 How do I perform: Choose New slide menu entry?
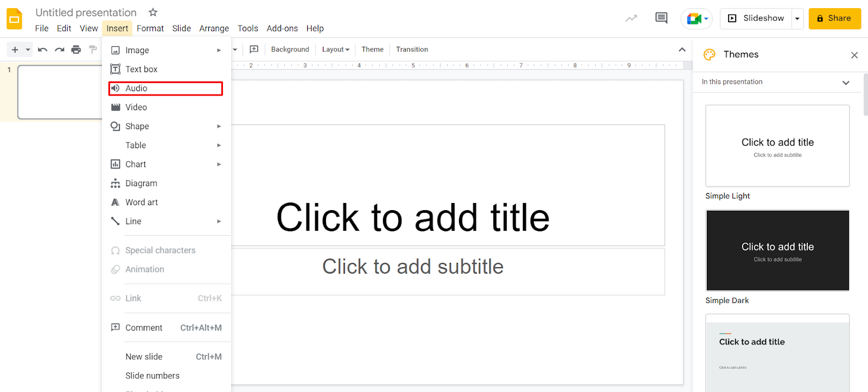pyautogui.click(x=167, y=357)
